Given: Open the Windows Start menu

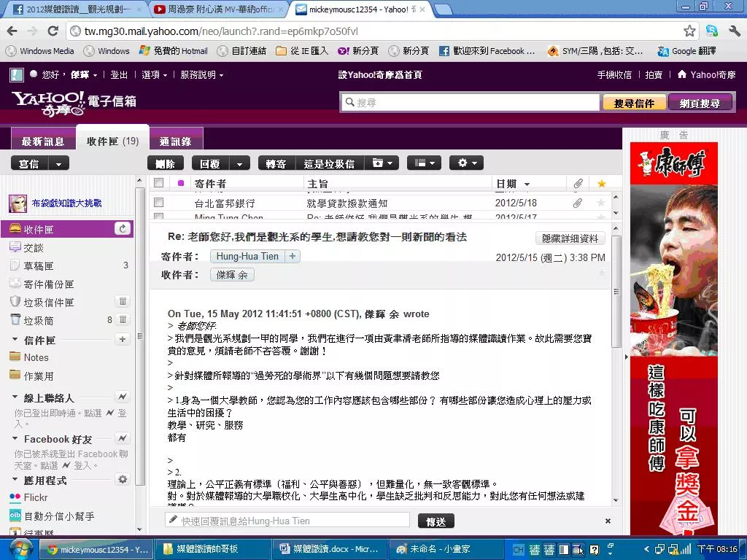Looking at the screenshot, I should (20, 549).
